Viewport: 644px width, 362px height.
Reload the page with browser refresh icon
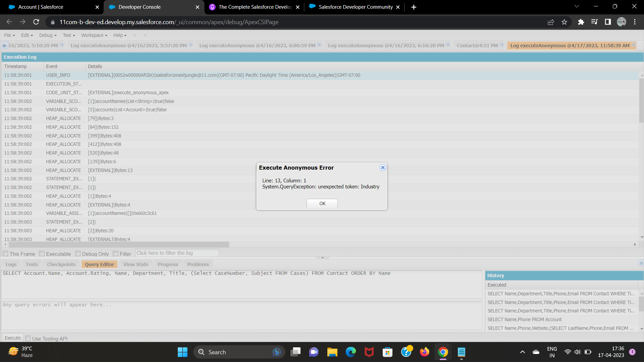[36, 22]
